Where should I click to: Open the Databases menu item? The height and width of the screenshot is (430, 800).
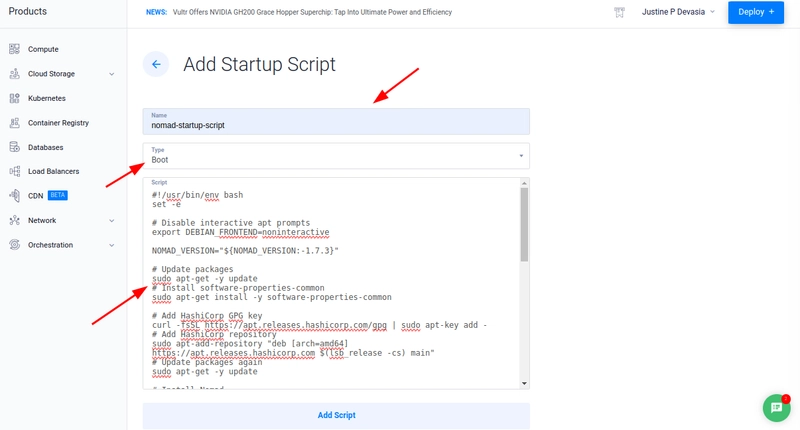[45, 147]
